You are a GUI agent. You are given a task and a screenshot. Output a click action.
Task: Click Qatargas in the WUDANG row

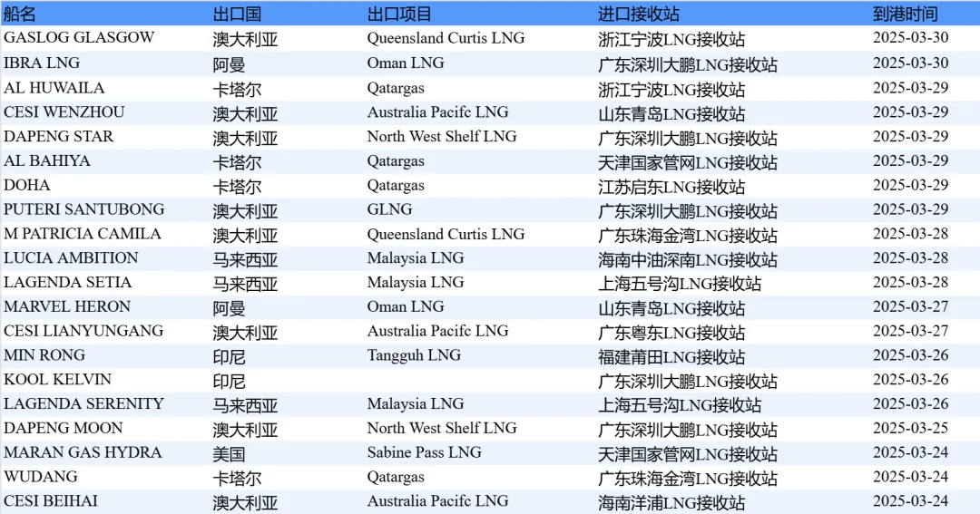(x=396, y=478)
